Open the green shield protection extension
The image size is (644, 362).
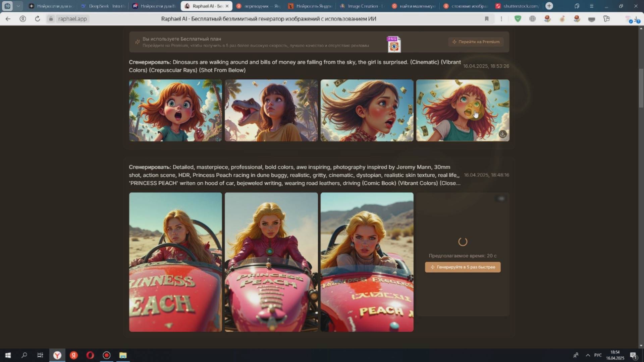pos(518,19)
